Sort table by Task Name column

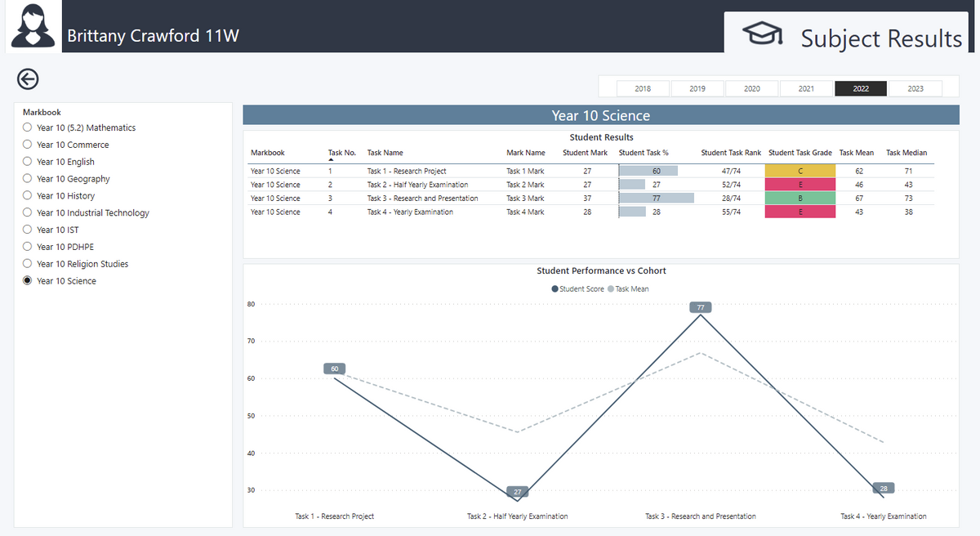coord(385,153)
